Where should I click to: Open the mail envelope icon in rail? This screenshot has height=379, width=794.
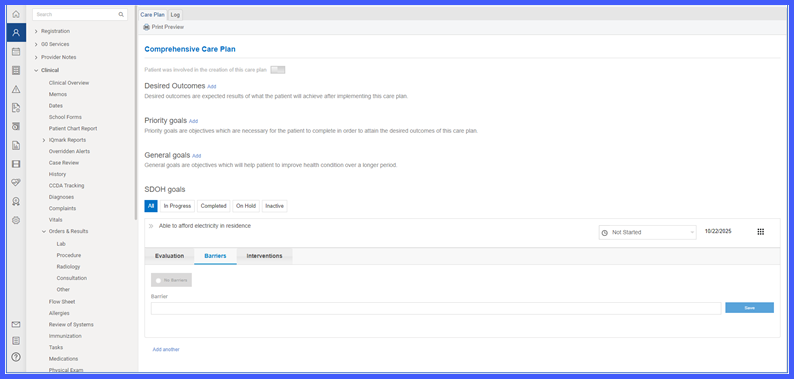tap(16, 324)
